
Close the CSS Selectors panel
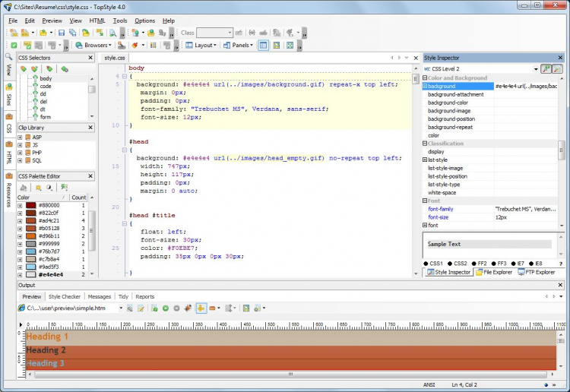pyautogui.click(x=91, y=58)
